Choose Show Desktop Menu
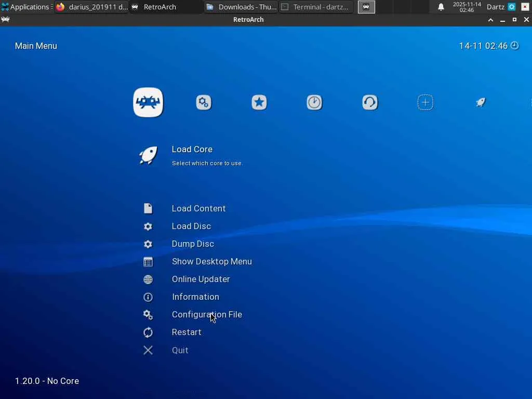 [x=212, y=262]
